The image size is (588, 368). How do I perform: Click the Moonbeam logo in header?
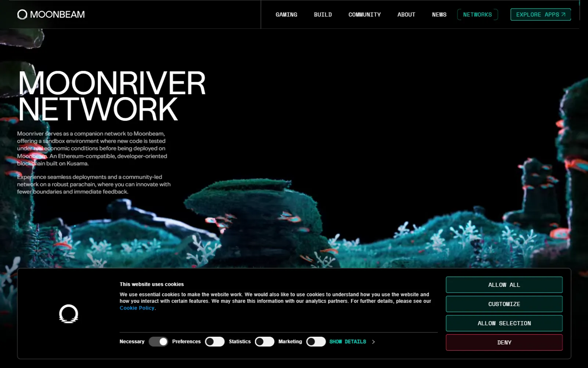pos(51,14)
